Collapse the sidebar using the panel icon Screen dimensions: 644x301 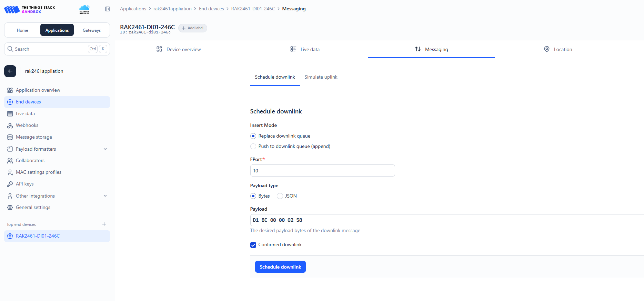point(108,9)
